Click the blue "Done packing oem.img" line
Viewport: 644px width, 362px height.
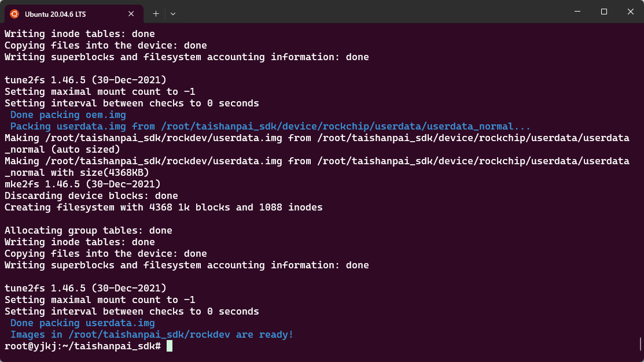pyautogui.click(x=68, y=115)
